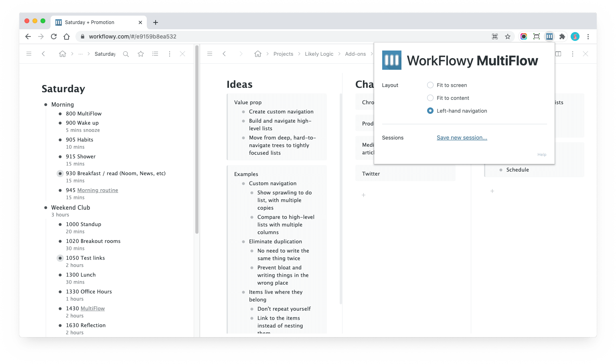Reload the page
Viewport: 616px width, 364px height.
(54, 36)
